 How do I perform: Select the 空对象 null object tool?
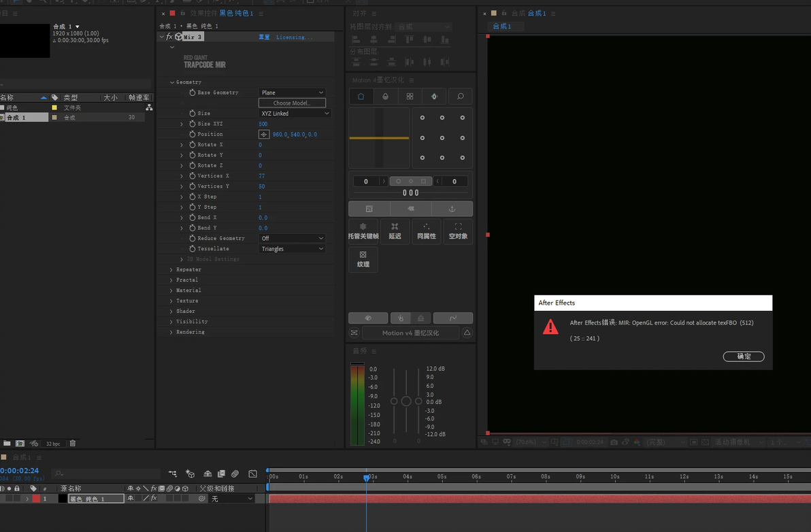(458, 231)
